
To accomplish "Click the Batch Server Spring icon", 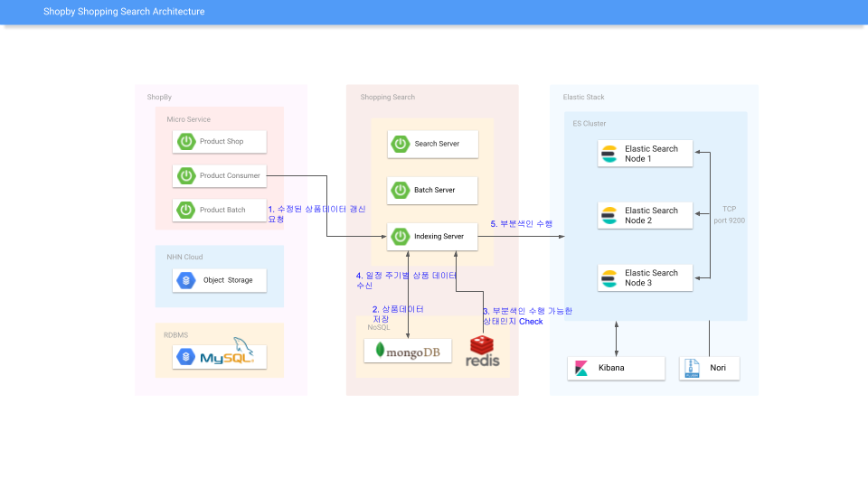I will click(401, 191).
